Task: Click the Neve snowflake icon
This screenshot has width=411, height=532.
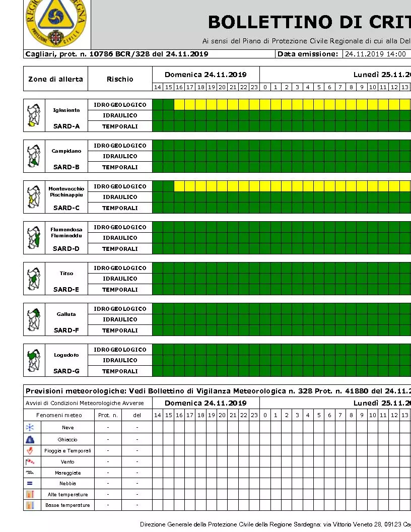Action: (x=30, y=427)
